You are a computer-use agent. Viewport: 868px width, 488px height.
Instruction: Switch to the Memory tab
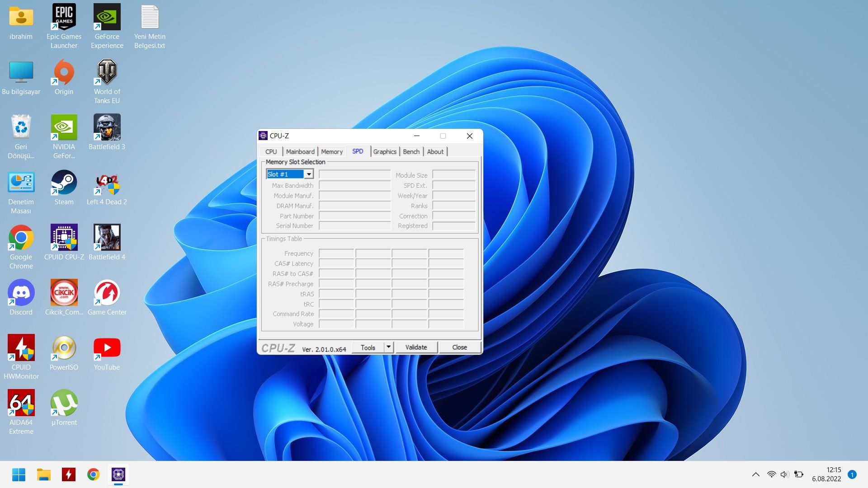point(331,152)
